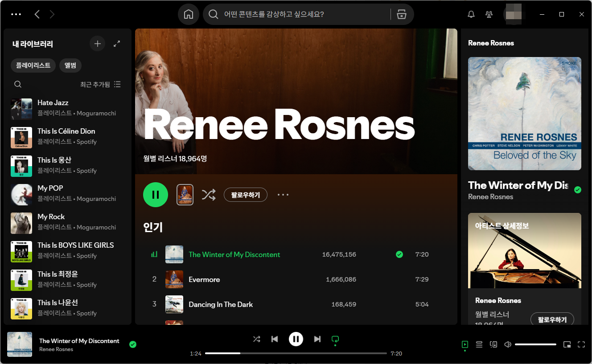
Task: Click the 월별 리스너 18,964명 text on the banner
Action: [x=175, y=159]
